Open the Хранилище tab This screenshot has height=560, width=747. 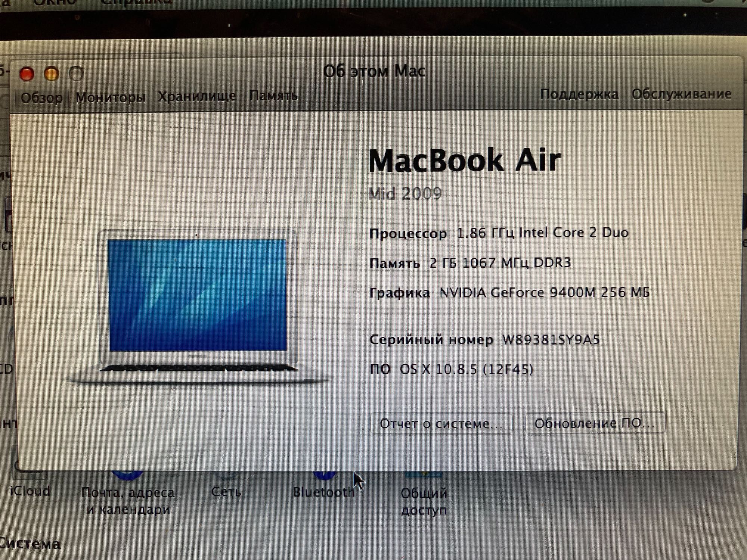197,96
